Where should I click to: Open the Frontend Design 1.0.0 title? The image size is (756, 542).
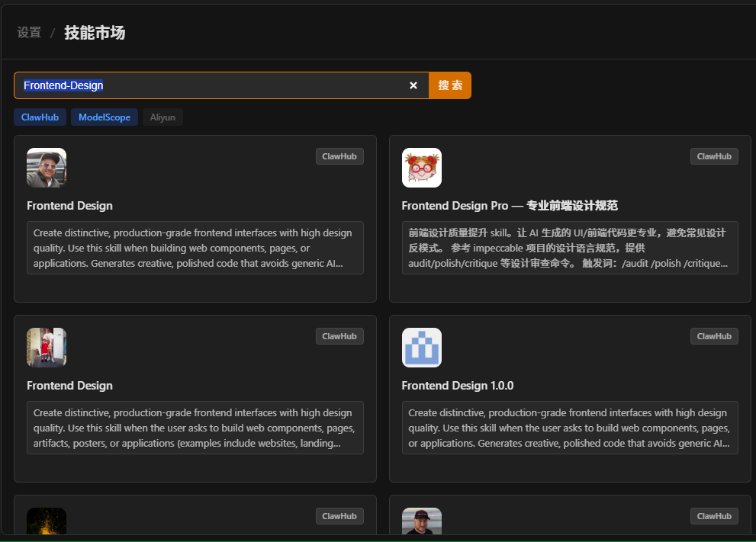coord(458,386)
